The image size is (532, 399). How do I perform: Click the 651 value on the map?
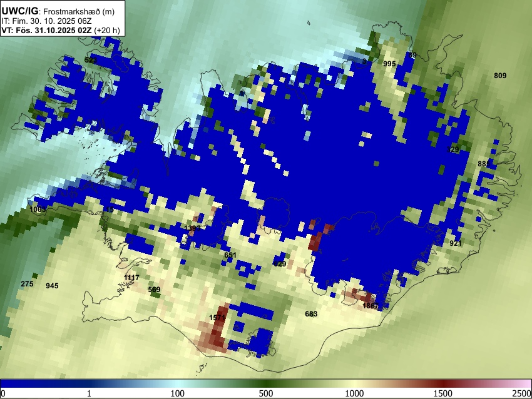point(230,255)
